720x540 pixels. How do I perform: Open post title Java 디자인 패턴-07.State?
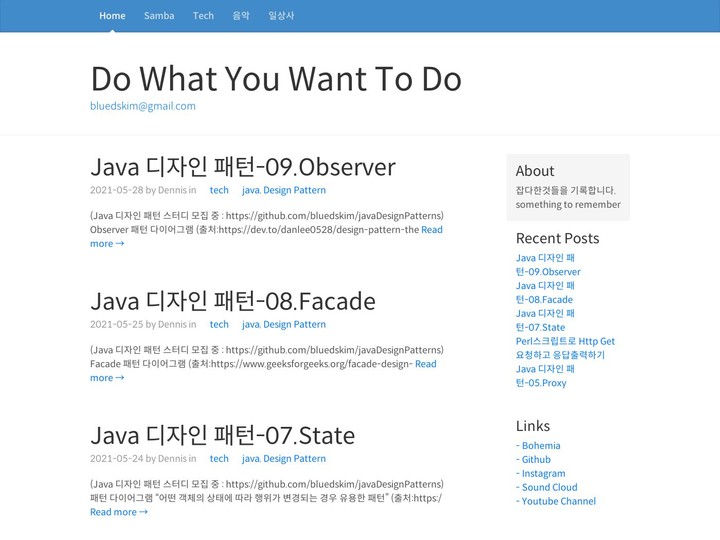[223, 435]
